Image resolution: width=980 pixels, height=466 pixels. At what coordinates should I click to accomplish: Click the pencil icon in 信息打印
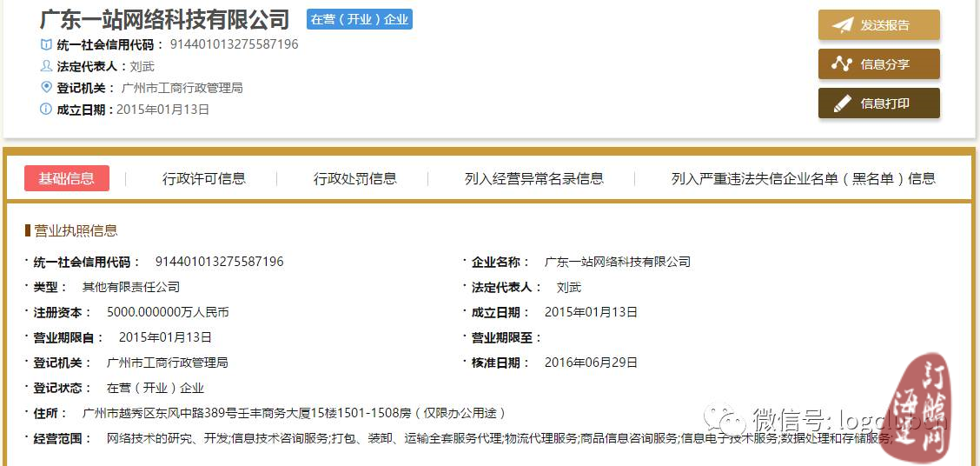pyautogui.click(x=842, y=103)
